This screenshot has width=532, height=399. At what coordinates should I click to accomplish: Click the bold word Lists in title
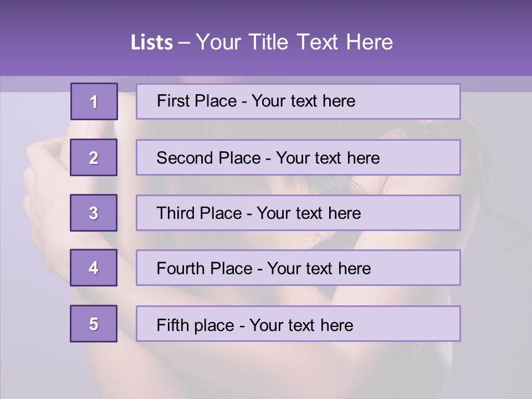point(152,43)
